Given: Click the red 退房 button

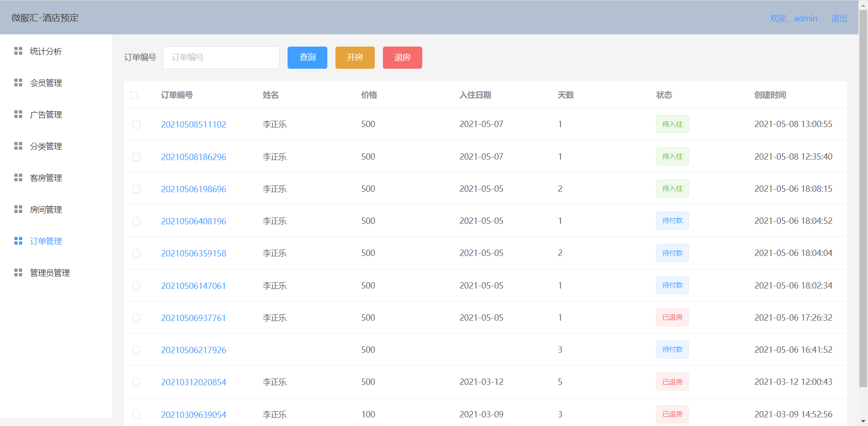Looking at the screenshot, I should pos(402,57).
